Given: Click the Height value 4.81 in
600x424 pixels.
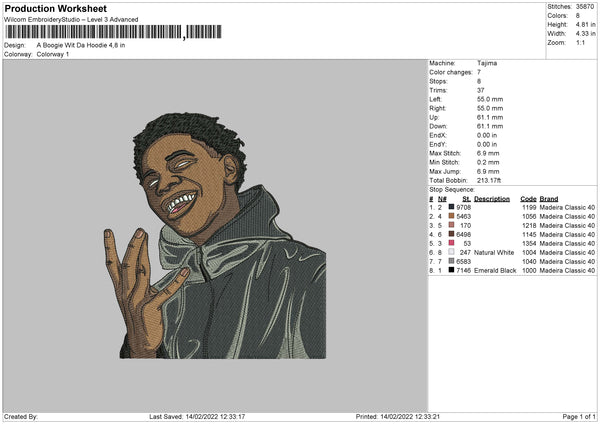Looking at the screenshot, I should coord(585,24).
